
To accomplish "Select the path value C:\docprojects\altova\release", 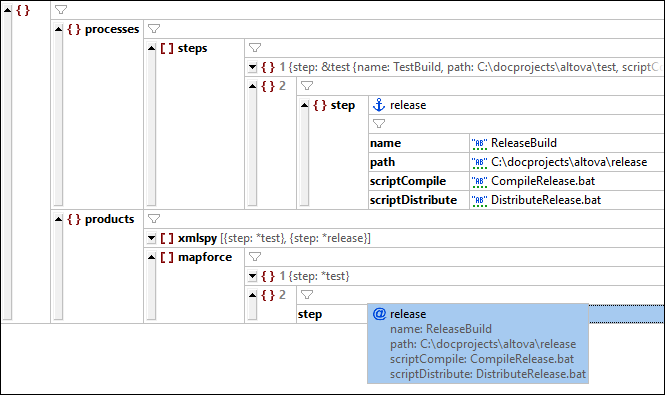I will [x=569, y=162].
